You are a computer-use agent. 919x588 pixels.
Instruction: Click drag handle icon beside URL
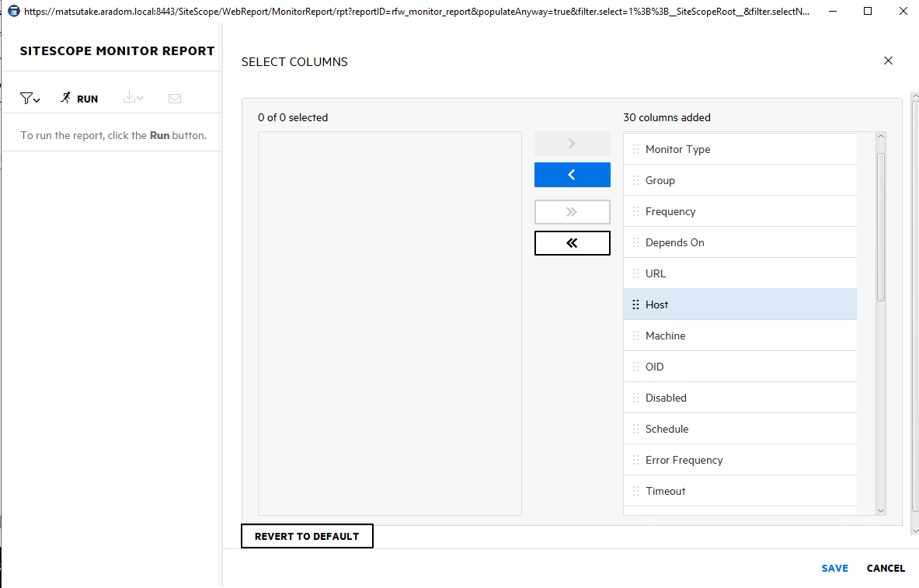(x=635, y=273)
